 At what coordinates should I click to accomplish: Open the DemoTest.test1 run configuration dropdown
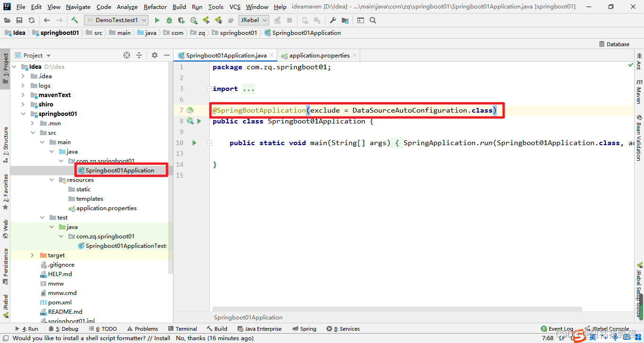[116, 20]
